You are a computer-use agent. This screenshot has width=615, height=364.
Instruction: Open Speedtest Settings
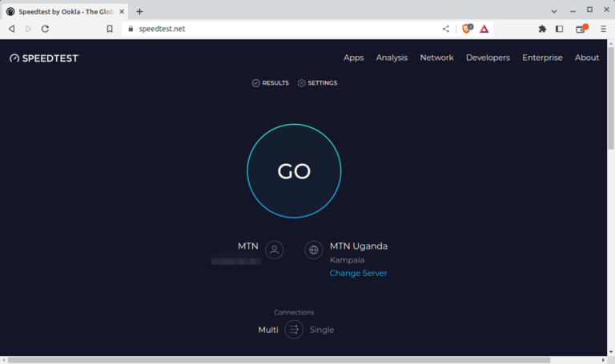point(317,83)
